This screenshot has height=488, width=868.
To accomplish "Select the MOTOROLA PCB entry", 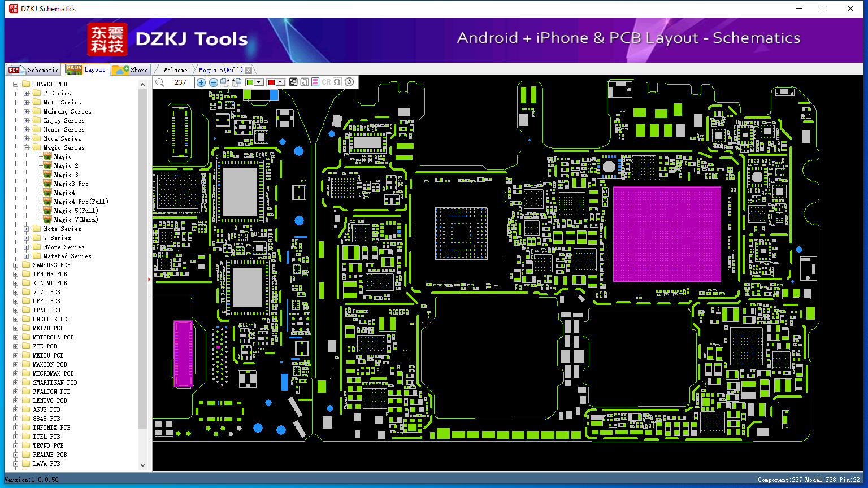I will pyautogui.click(x=53, y=337).
